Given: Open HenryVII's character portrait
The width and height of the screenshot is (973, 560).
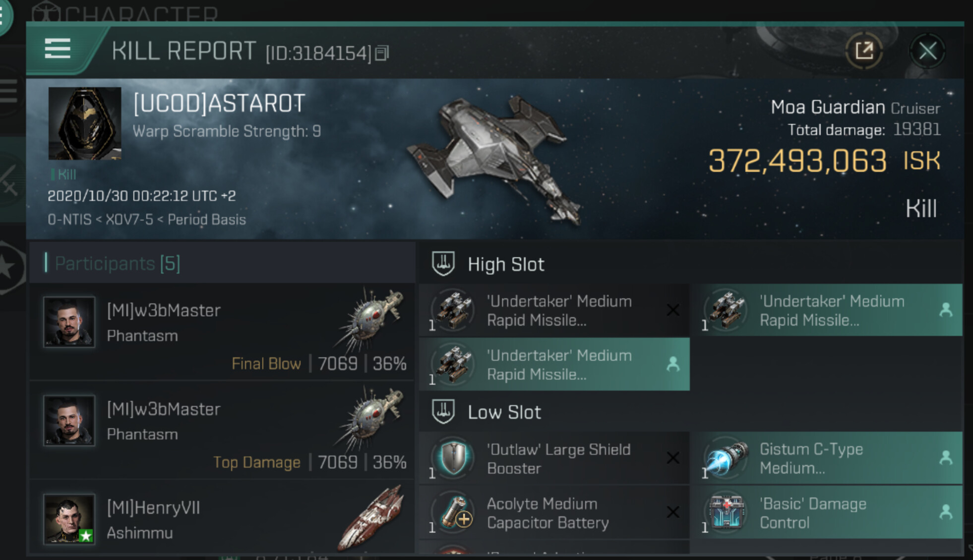Looking at the screenshot, I should (x=69, y=519).
